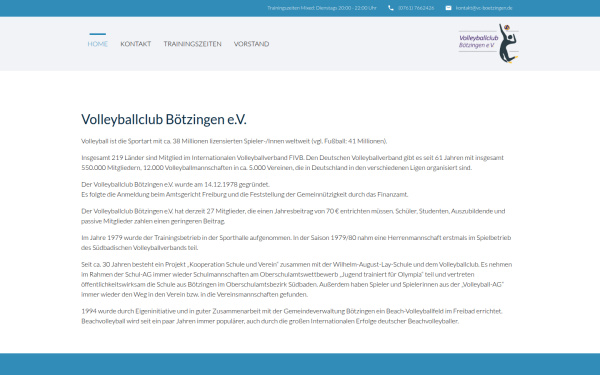Click the envelope mail icon

point(448,8)
